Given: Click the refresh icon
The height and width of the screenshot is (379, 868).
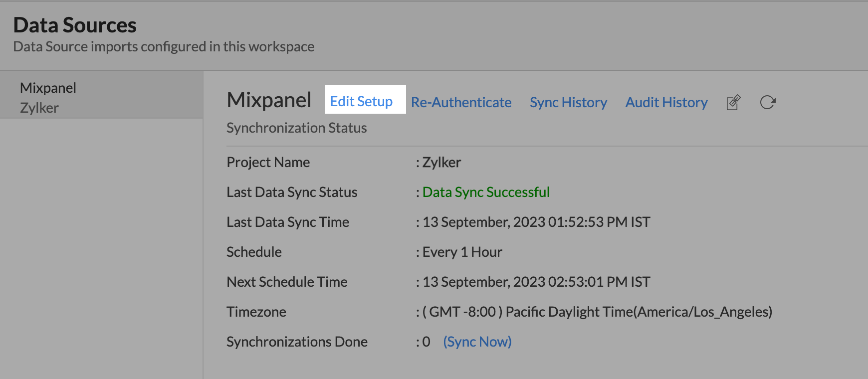Looking at the screenshot, I should coord(767,102).
